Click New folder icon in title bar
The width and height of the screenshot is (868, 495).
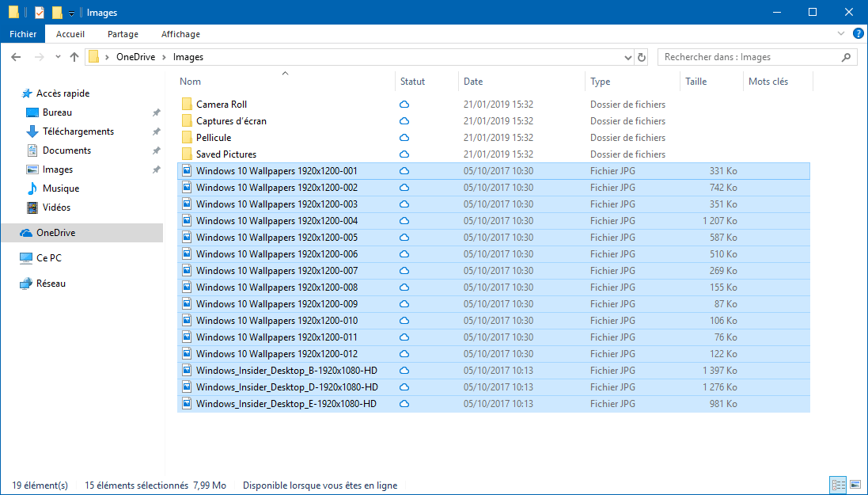[56, 12]
